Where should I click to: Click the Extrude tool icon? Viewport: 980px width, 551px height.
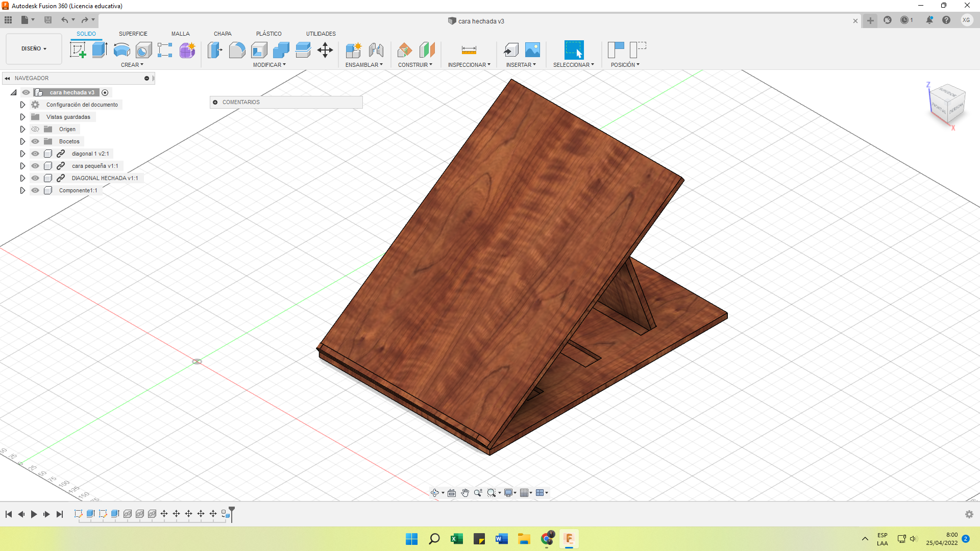(100, 50)
